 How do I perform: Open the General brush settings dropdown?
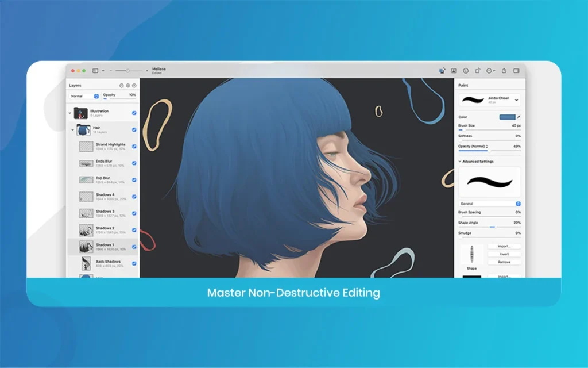[x=490, y=204]
